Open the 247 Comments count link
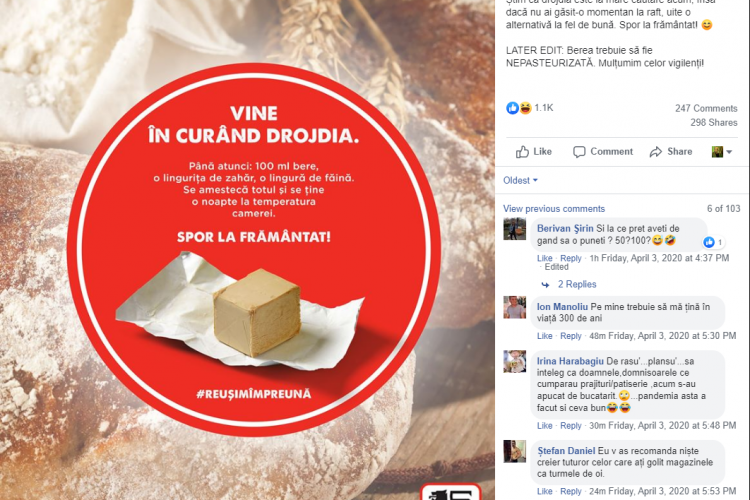The image size is (750, 500). pos(706,109)
